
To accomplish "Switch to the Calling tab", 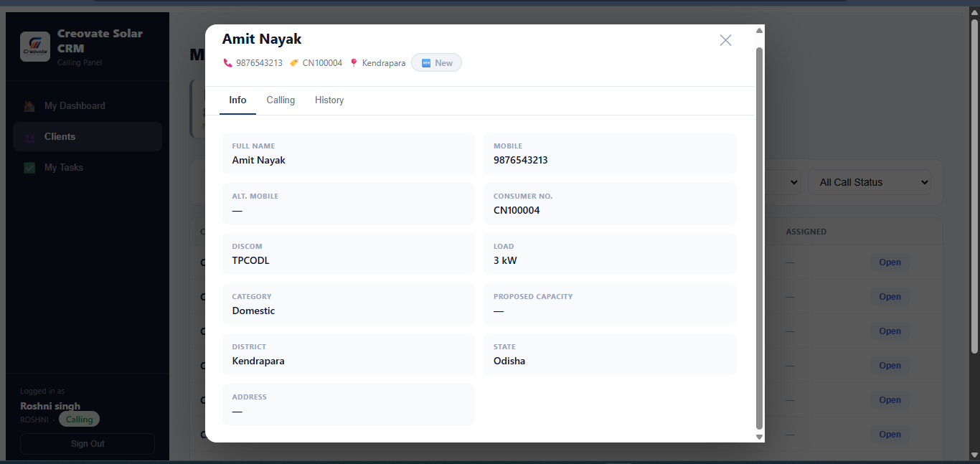I will (x=281, y=100).
